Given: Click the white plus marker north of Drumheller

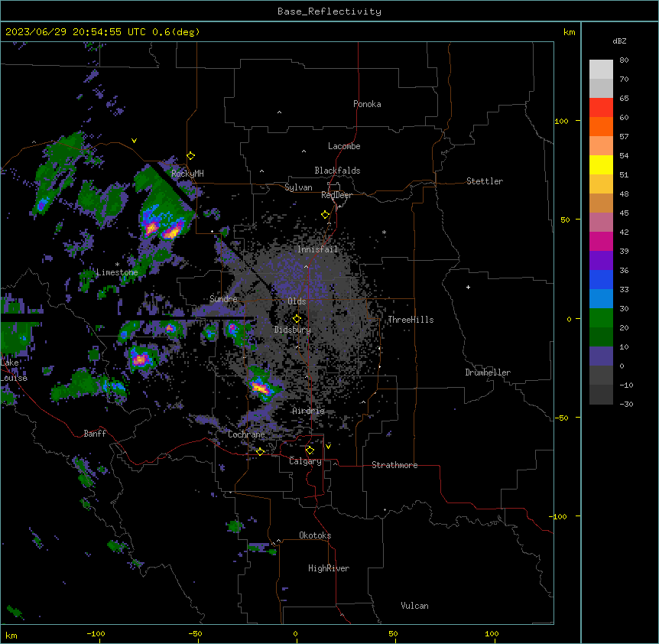Looking at the screenshot, I should (468, 287).
